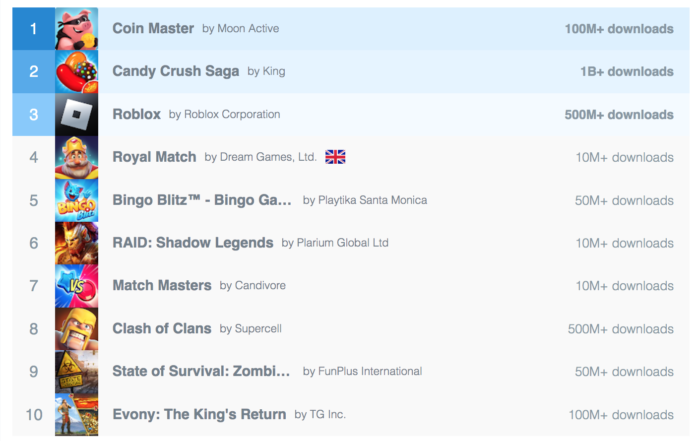Screen dimensions: 700x441
Task: Open the Candy Crush Saga app icon
Action: [x=76, y=71]
